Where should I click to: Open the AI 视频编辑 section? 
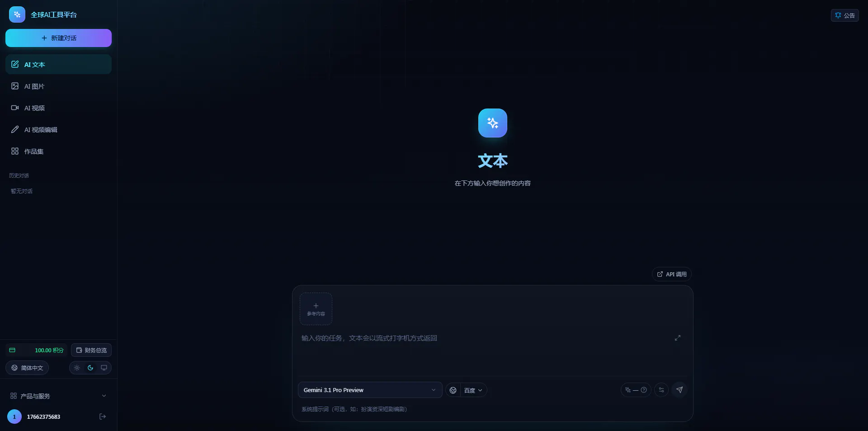pos(58,129)
